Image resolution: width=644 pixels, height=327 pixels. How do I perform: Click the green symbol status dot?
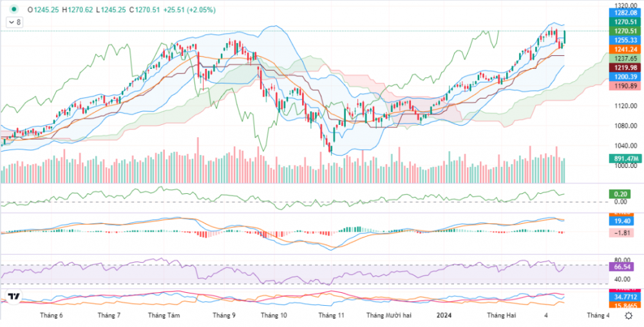pyautogui.click(x=11, y=10)
